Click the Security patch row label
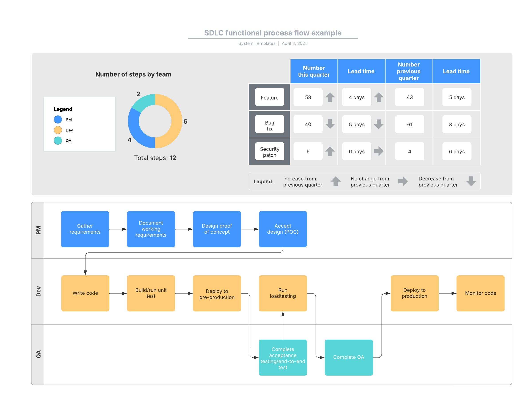Viewport: 532px width, 403px height. click(269, 152)
